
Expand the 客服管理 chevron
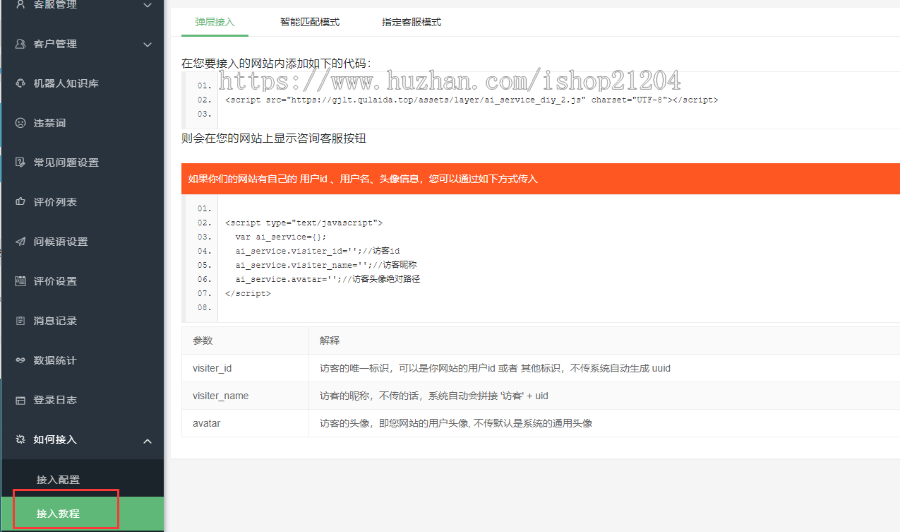tap(148, 5)
